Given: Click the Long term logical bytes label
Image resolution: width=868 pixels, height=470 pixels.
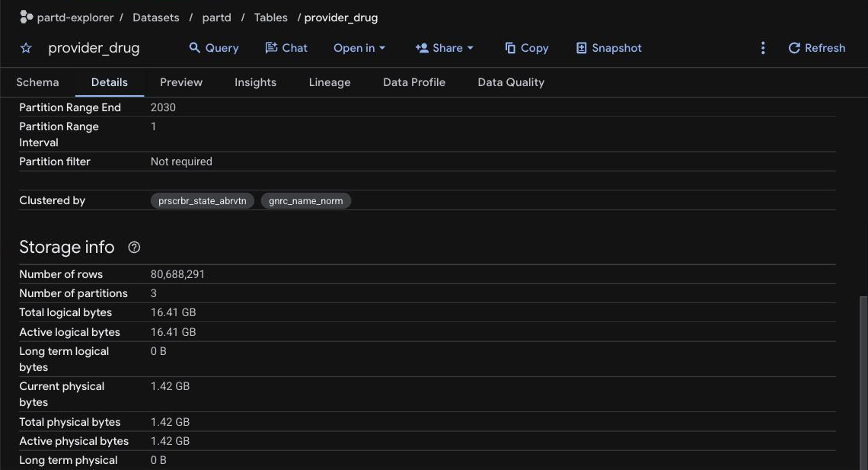Looking at the screenshot, I should 64,360.
